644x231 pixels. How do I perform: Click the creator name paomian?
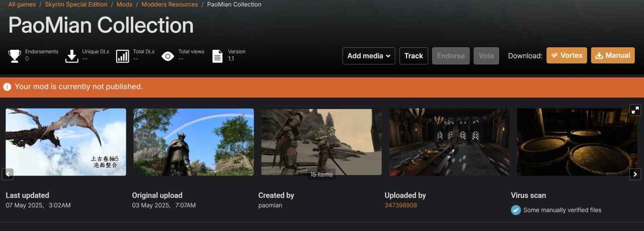270,205
